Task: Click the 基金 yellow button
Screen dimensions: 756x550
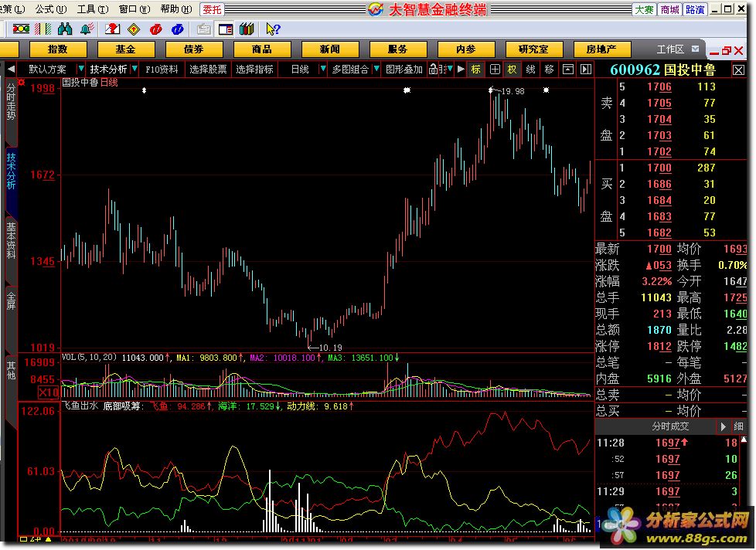Action: pyautogui.click(x=126, y=49)
